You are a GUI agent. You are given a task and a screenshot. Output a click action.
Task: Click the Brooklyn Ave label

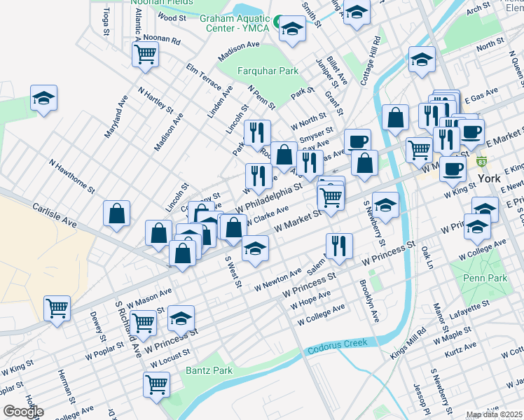coord(369,301)
